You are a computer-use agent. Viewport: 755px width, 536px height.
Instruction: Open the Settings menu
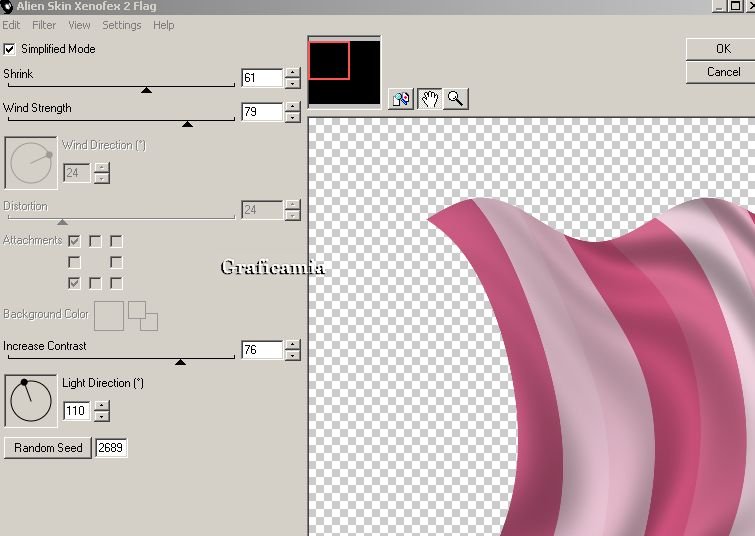click(121, 25)
